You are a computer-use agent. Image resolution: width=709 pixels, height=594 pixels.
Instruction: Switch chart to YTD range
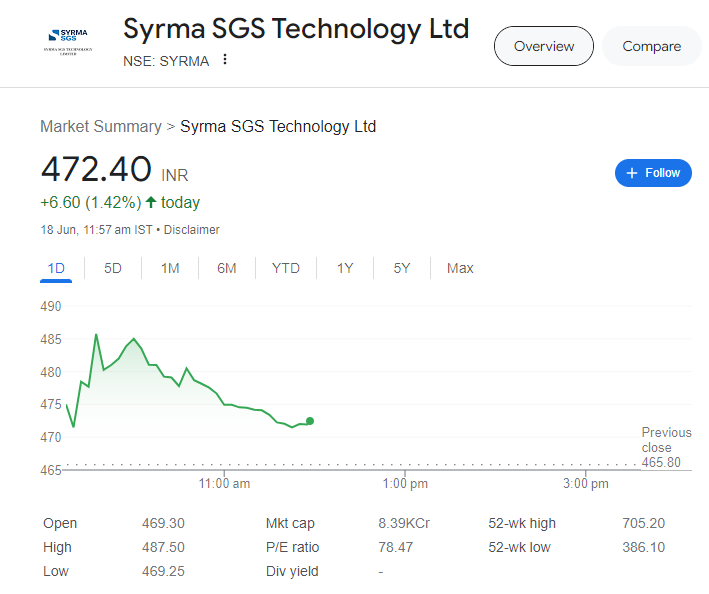(x=285, y=269)
